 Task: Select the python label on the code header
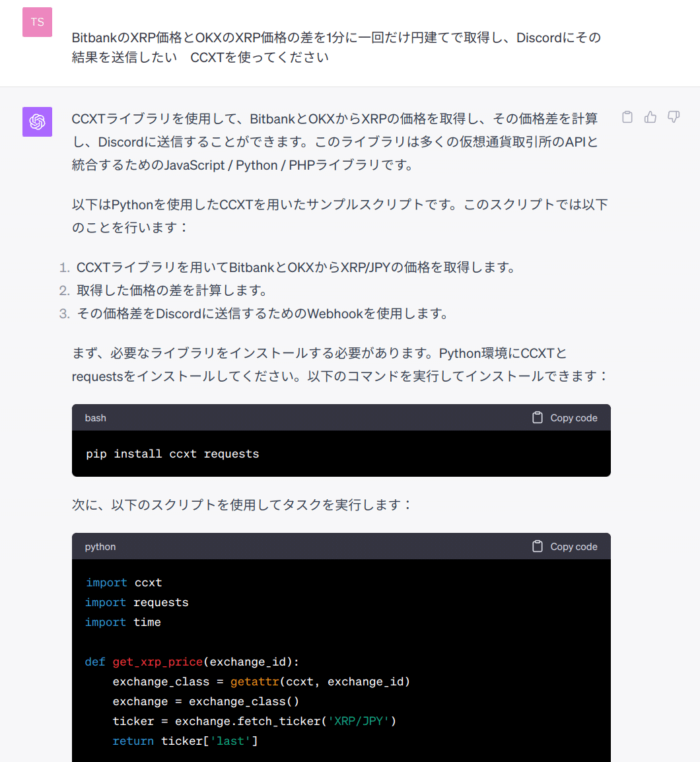[x=100, y=546]
